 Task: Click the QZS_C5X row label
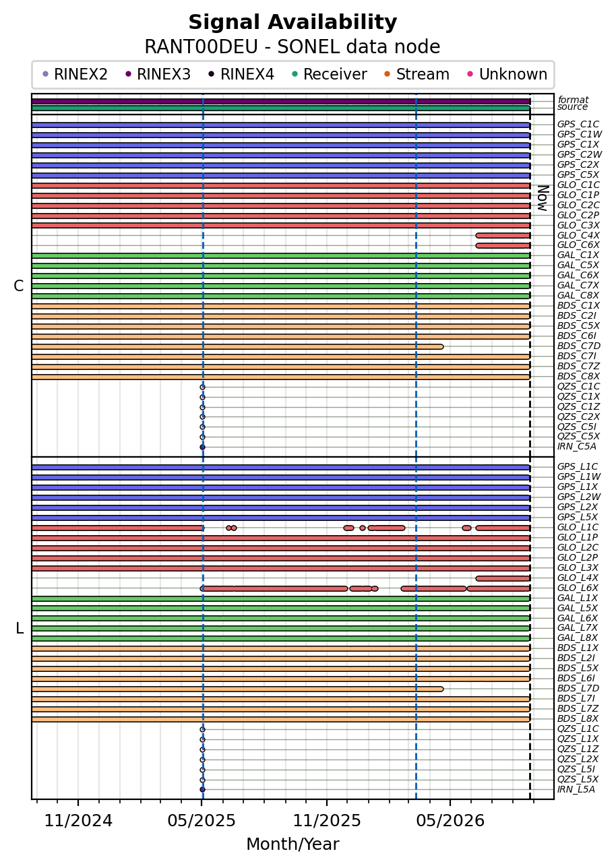(578, 437)
